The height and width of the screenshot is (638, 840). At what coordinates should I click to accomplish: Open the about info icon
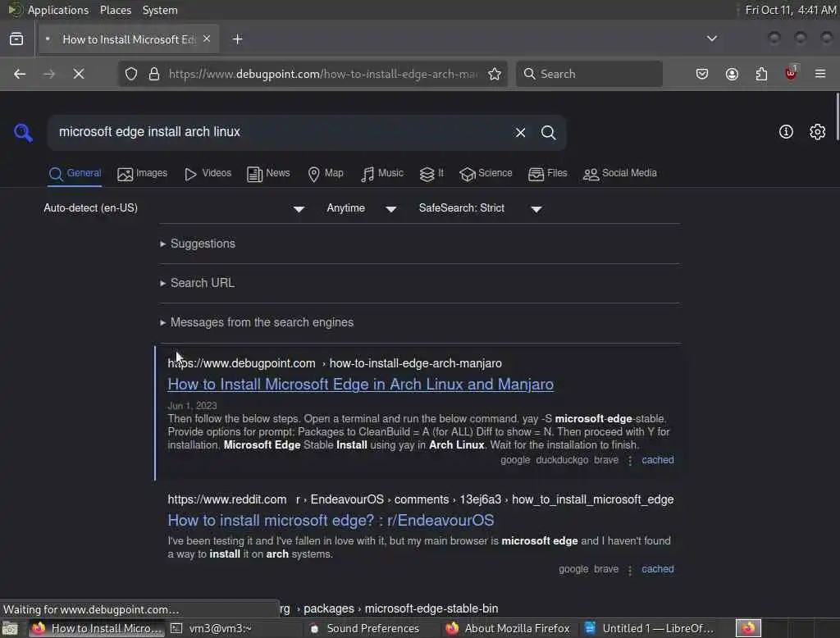coord(786,132)
